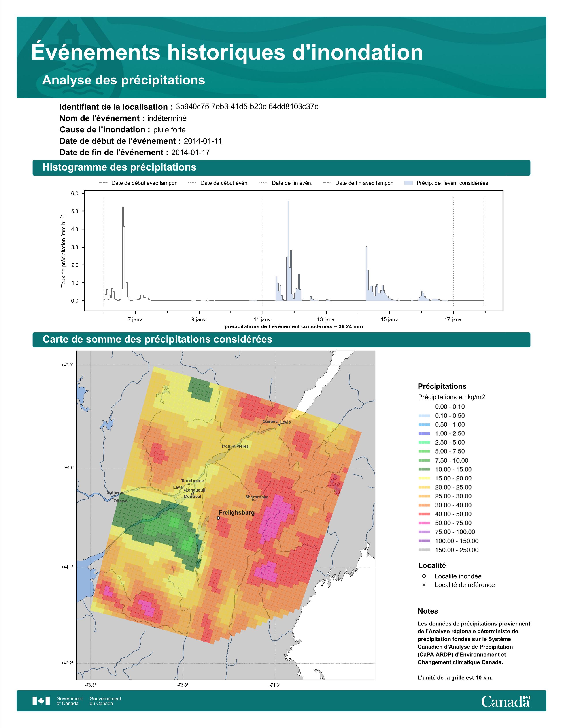
Task: Select the 15.00 - 20.00 legend swatch
Action: pos(424,478)
